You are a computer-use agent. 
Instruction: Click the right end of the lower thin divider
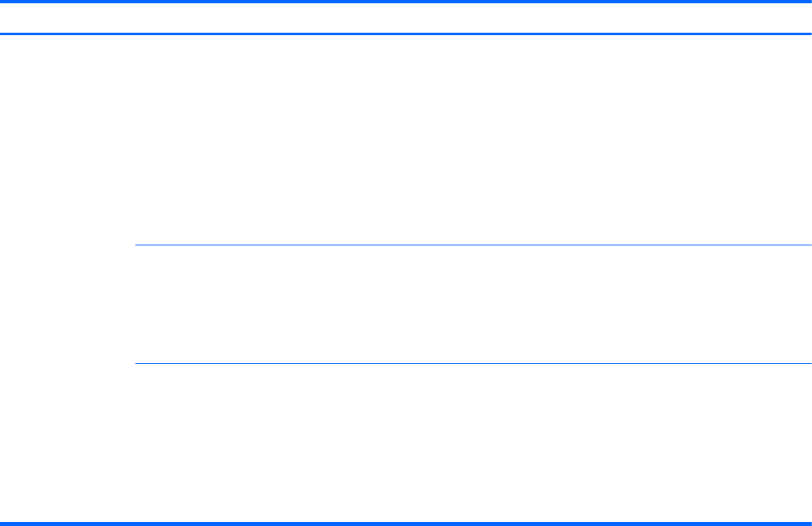coord(809,364)
